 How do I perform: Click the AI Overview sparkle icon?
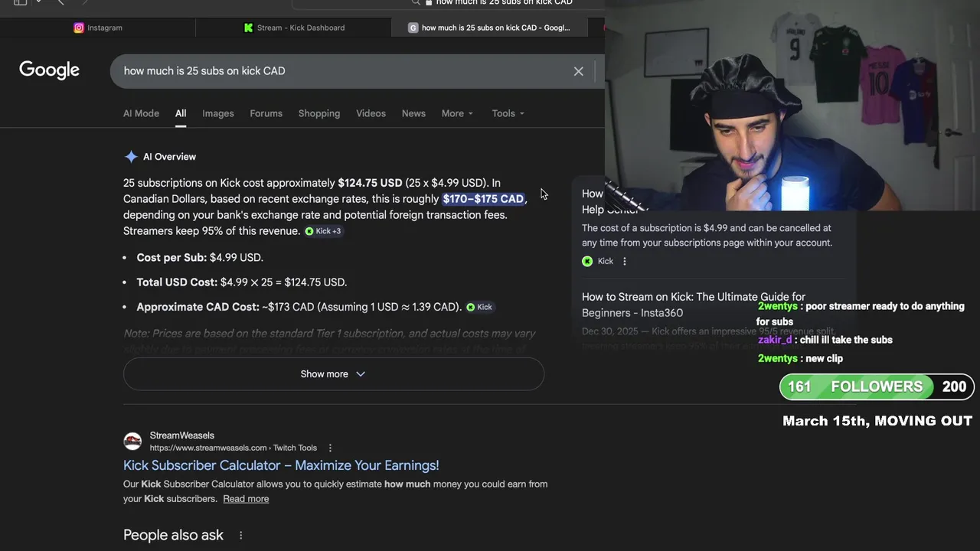coord(131,157)
